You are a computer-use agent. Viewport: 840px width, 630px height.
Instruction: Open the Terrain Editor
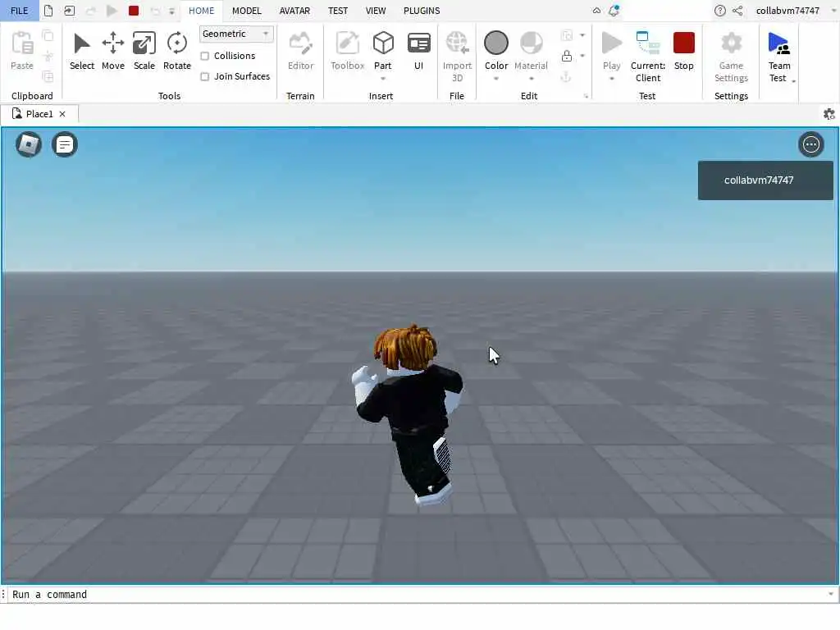(x=300, y=51)
